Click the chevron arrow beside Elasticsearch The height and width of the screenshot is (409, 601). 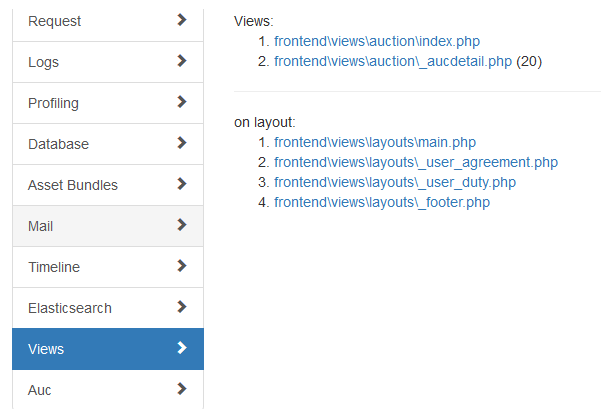point(181,307)
